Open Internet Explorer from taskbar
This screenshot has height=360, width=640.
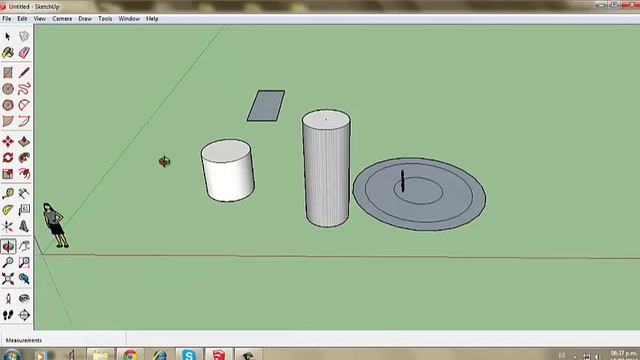tap(160, 355)
